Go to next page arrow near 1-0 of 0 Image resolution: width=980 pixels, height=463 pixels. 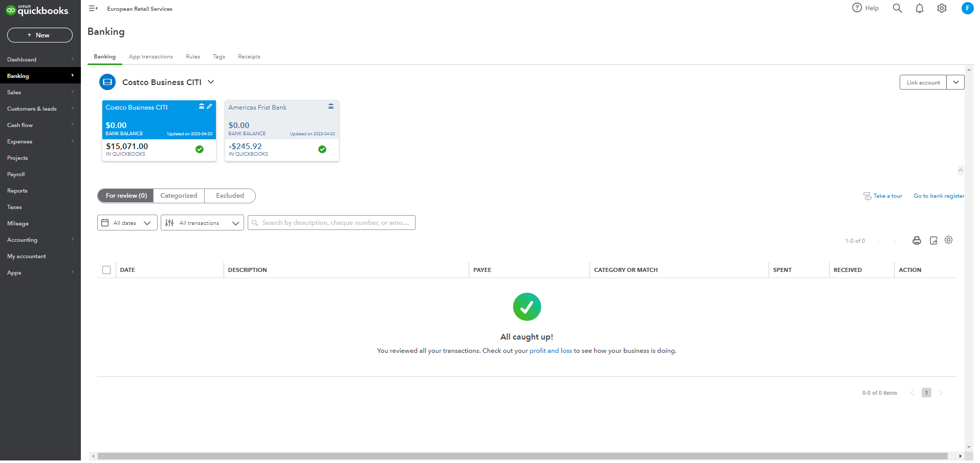click(x=895, y=241)
